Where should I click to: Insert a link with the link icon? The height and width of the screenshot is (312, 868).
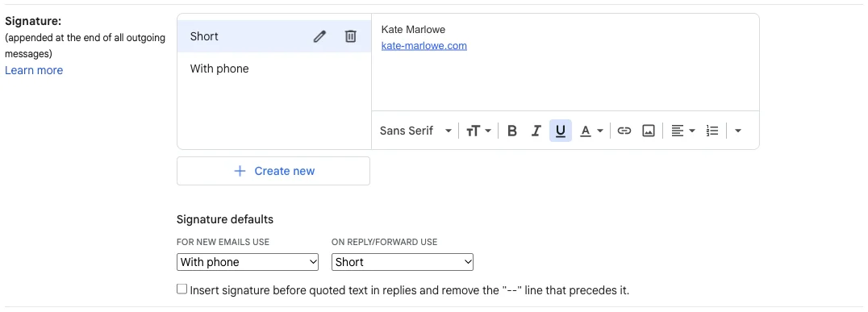point(624,131)
